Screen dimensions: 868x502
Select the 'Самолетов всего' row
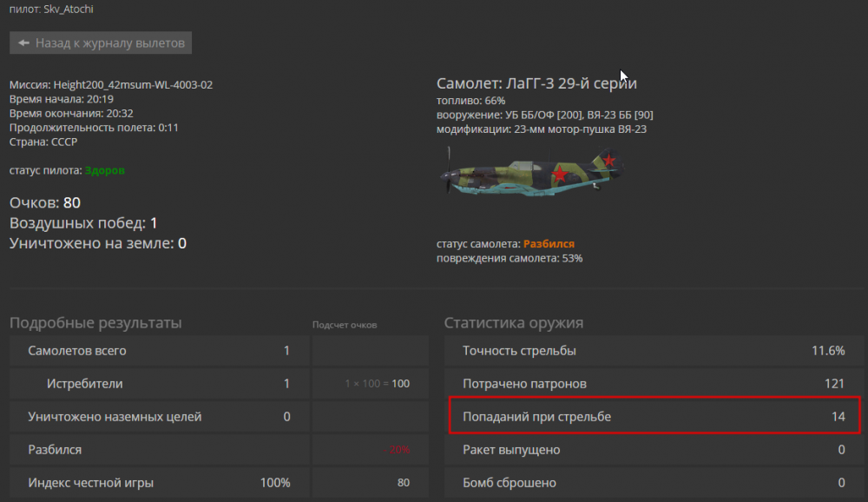point(159,351)
